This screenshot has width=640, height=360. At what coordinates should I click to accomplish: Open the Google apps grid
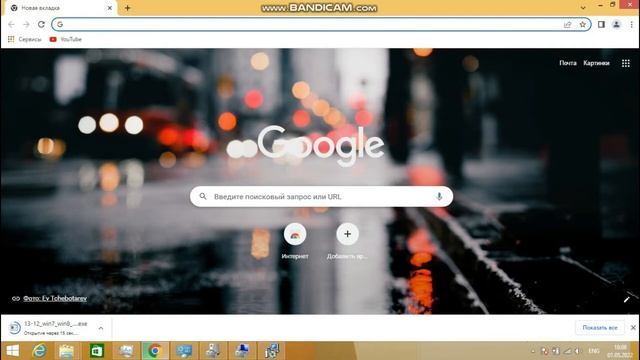(626, 63)
